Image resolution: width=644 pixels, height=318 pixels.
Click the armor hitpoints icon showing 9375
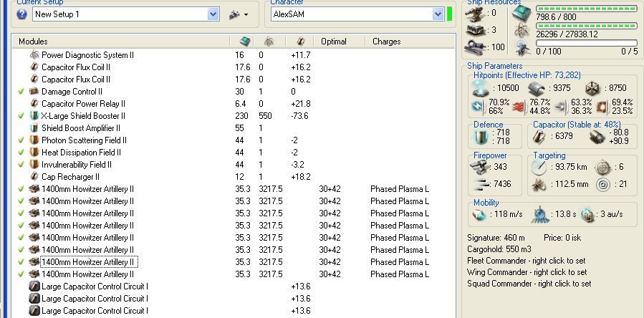pyautogui.click(x=538, y=88)
